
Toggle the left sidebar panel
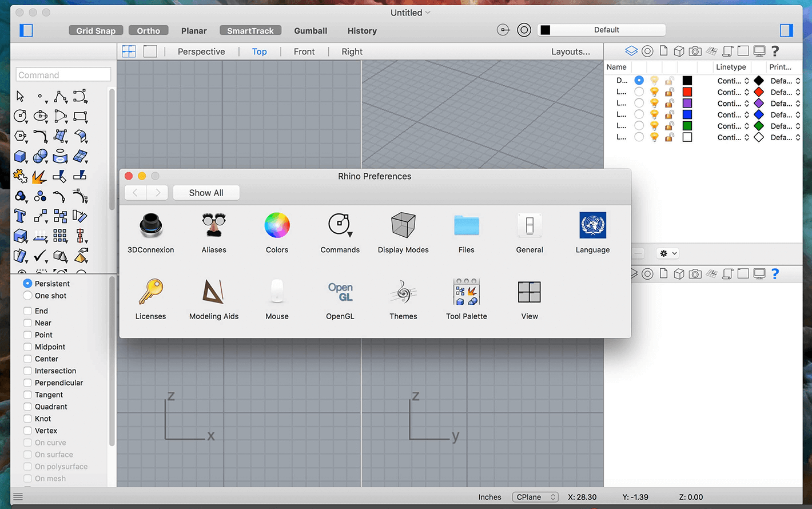coord(26,30)
